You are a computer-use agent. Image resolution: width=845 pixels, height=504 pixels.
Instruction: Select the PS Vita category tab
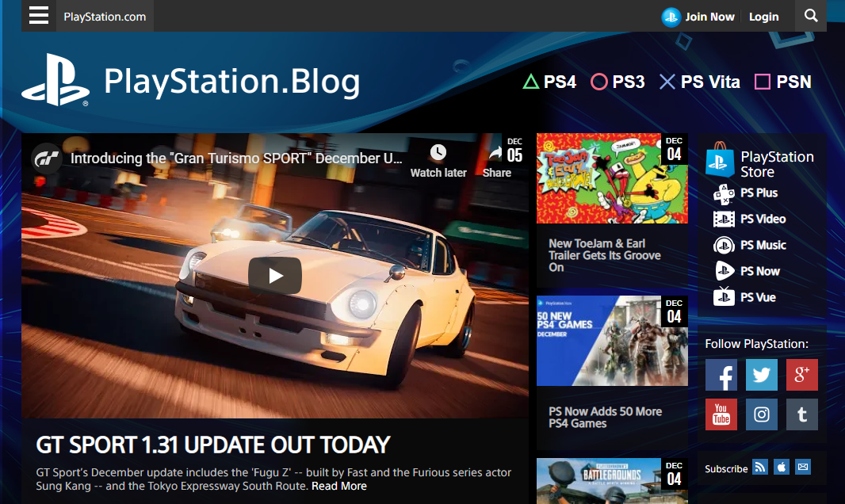coord(699,82)
